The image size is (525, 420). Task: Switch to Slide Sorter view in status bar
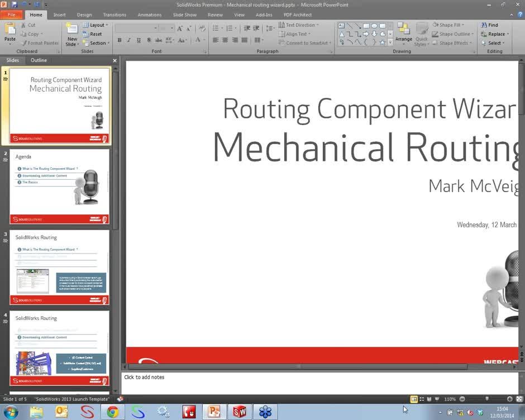tap(421, 399)
